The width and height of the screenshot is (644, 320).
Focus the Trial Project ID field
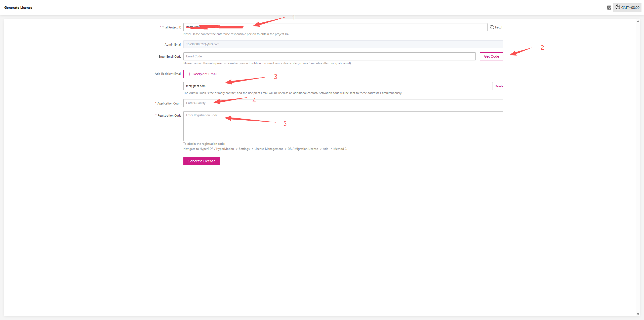[352, 27]
